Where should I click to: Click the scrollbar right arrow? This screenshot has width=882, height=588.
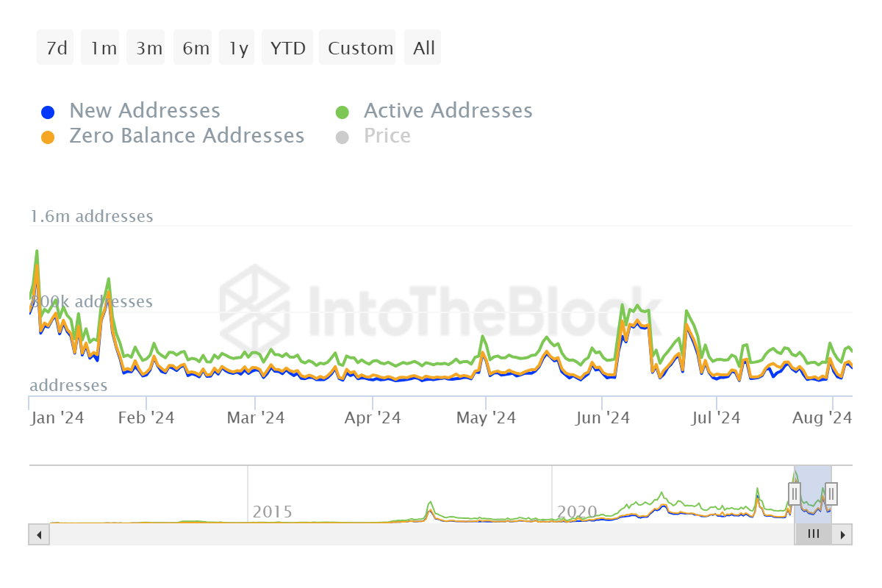842,534
